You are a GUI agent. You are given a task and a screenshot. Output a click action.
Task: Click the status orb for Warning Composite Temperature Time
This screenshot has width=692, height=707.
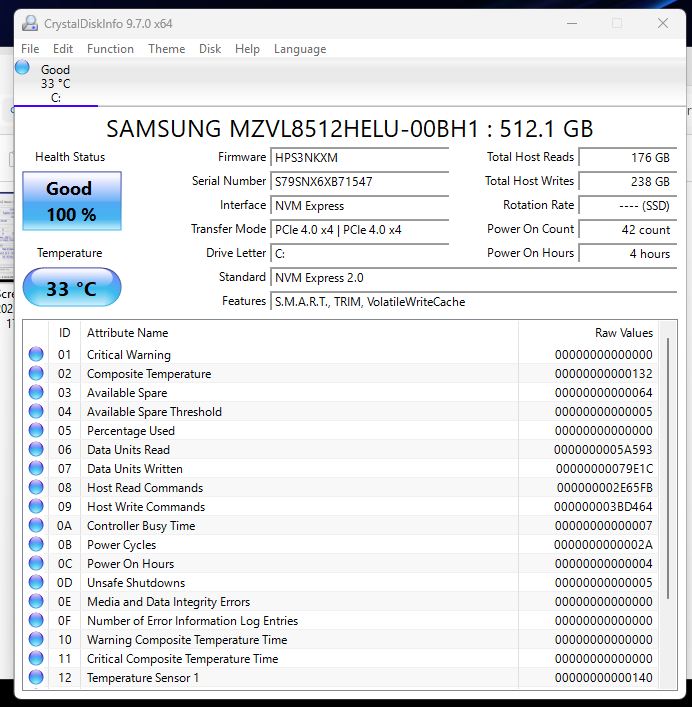click(36, 639)
